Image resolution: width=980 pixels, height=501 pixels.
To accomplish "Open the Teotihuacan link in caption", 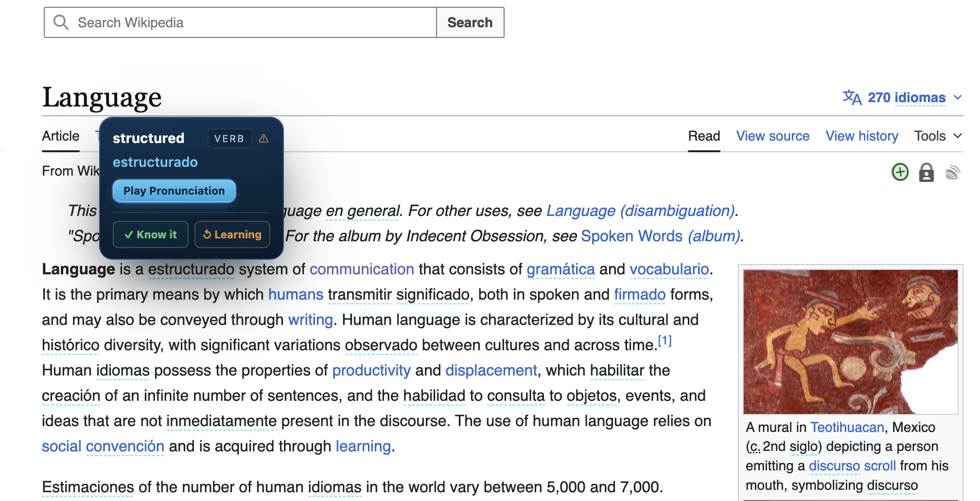I will [847, 427].
